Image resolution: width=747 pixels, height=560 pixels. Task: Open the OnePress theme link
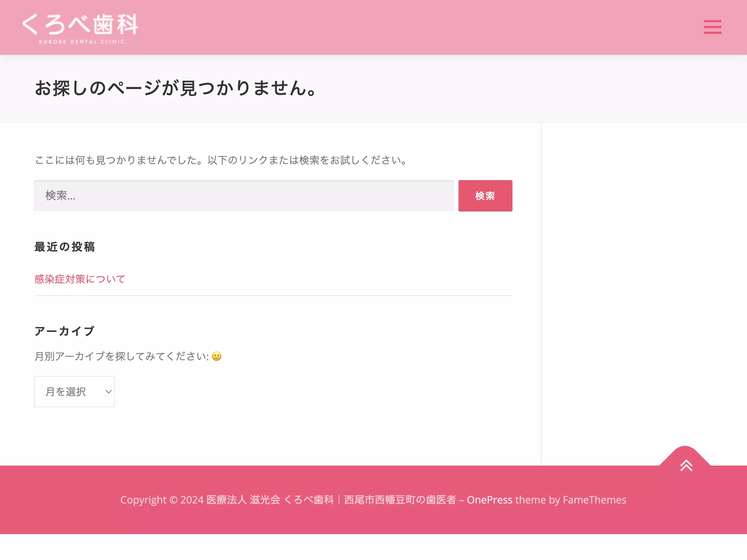pyautogui.click(x=489, y=500)
